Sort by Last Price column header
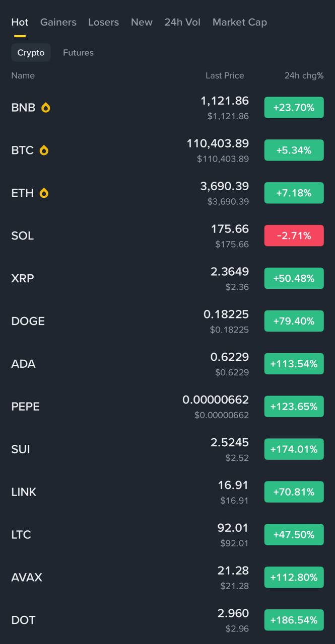Viewport: 335px width, 644px height. point(225,75)
